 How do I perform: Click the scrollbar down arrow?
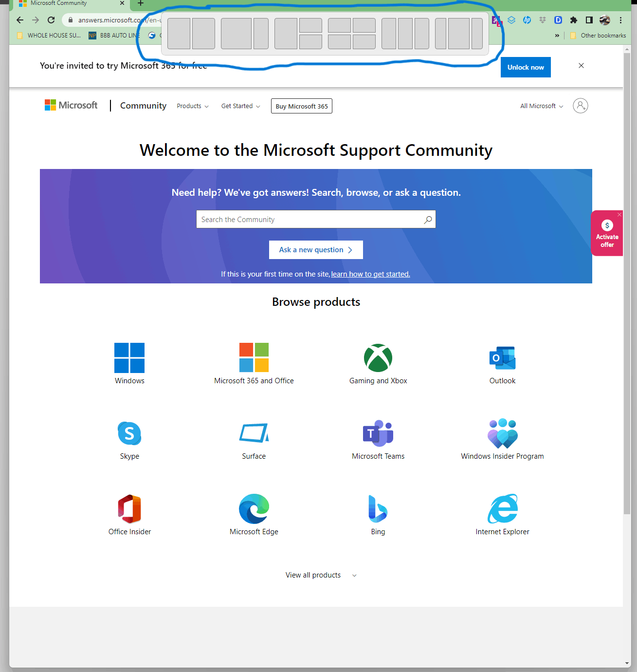[x=627, y=663]
